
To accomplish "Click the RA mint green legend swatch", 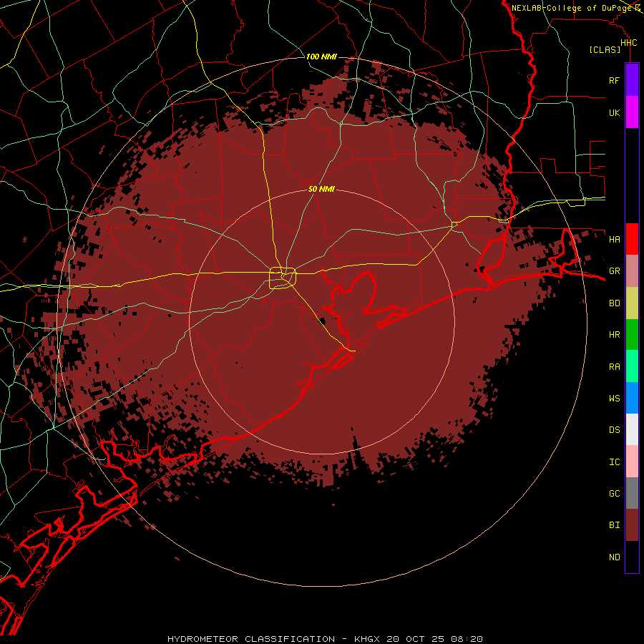I will tap(632, 366).
